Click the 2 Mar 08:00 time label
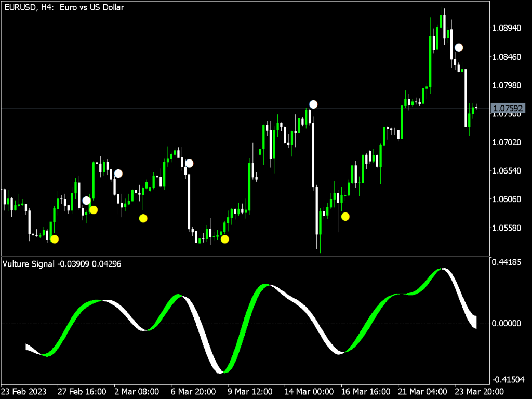The image size is (532, 399). click(x=137, y=392)
